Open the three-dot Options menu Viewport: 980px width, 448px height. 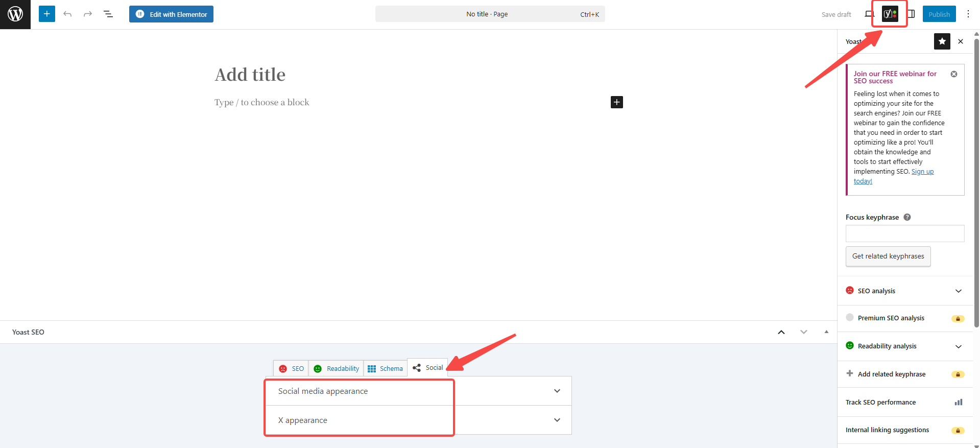coord(968,14)
